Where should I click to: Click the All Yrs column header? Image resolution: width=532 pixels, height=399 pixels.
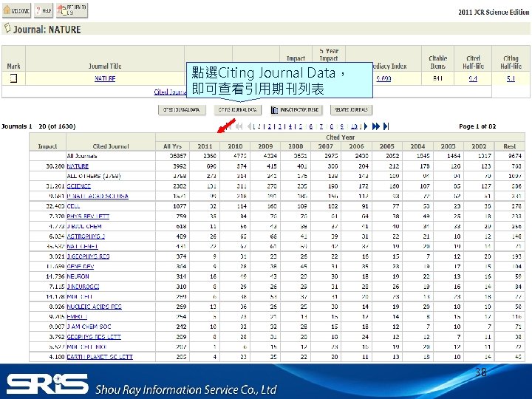click(x=172, y=146)
